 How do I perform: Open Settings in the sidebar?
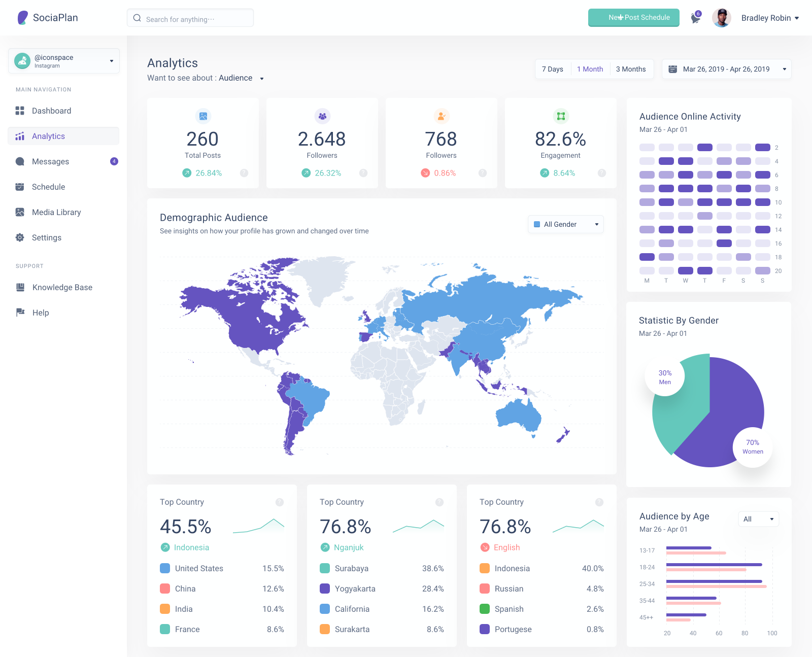tap(63, 237)
